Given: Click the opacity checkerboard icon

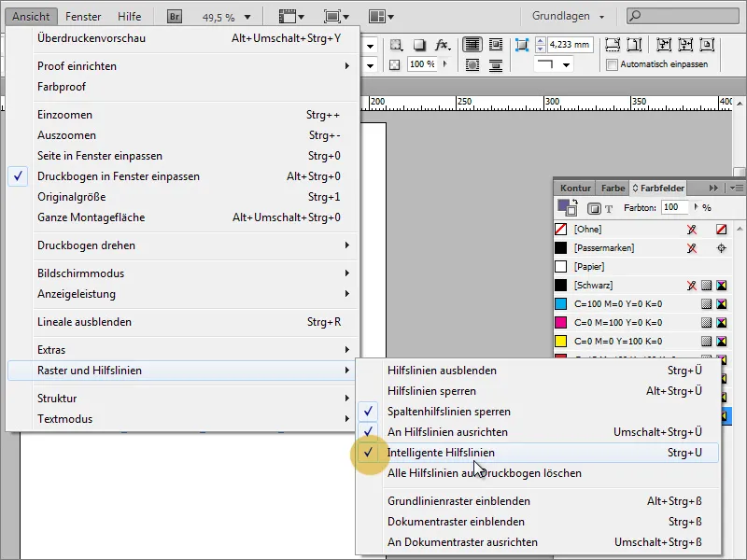Looking at the screenshot, I should (x=394, y=64).
